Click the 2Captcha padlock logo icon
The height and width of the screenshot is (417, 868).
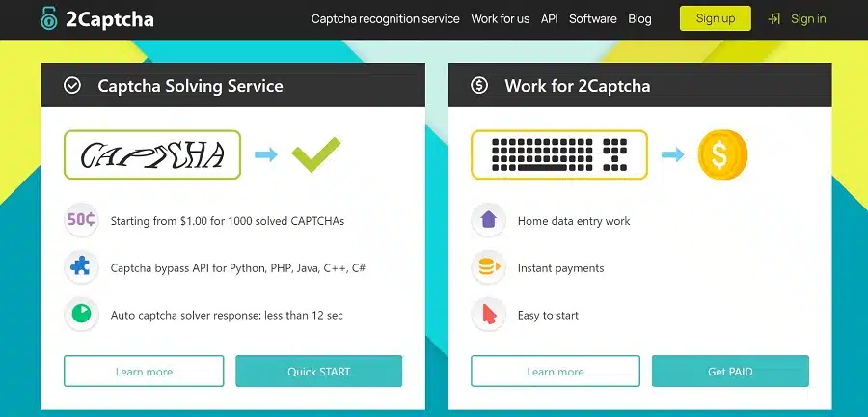tap(49, 18)
